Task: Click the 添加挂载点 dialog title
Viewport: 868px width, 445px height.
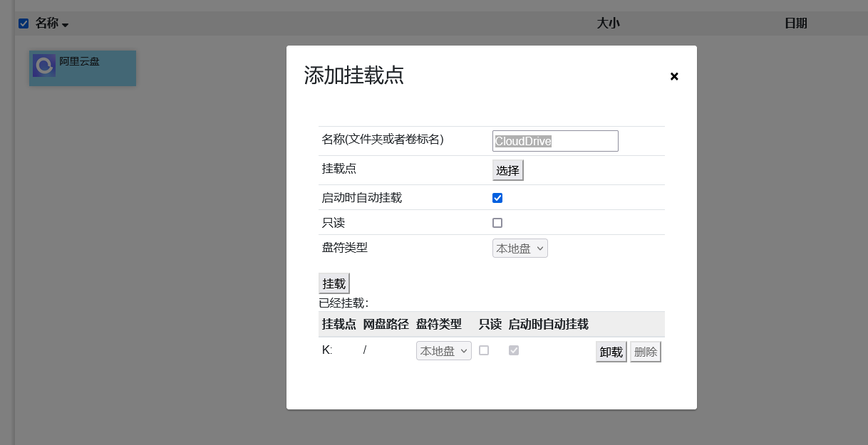Action: [x=354, y=75]
